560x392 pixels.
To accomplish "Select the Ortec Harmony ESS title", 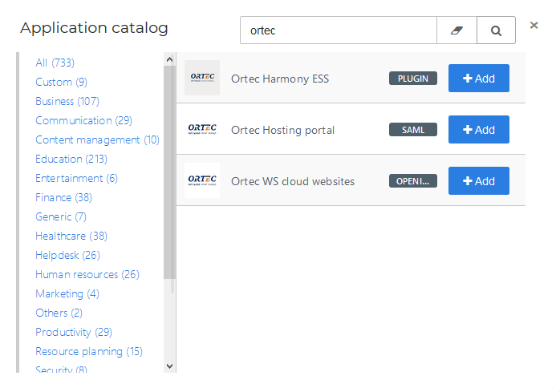I will point(280,79).
